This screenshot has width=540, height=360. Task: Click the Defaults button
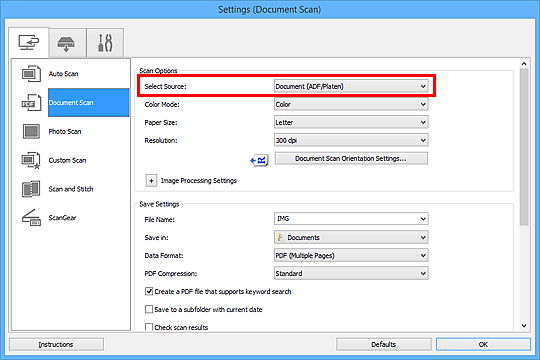[x=383, y=344]
